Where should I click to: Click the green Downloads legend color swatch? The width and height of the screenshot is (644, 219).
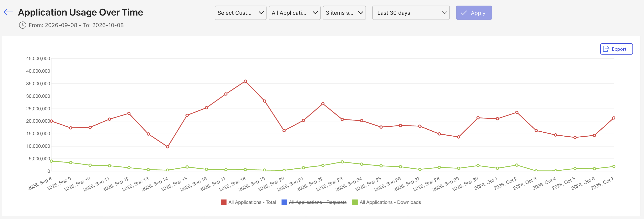point(355,202)
